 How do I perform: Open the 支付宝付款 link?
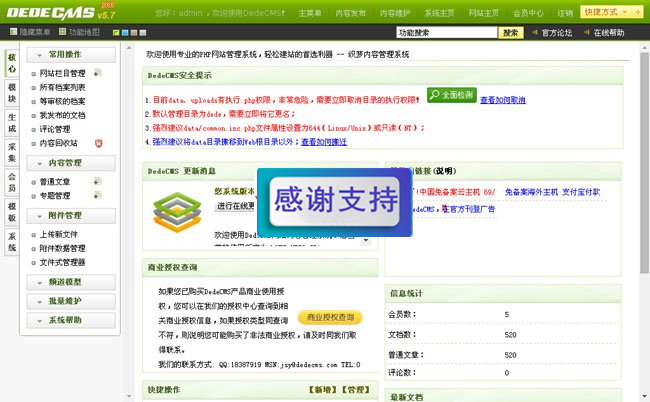coord(581,192)
